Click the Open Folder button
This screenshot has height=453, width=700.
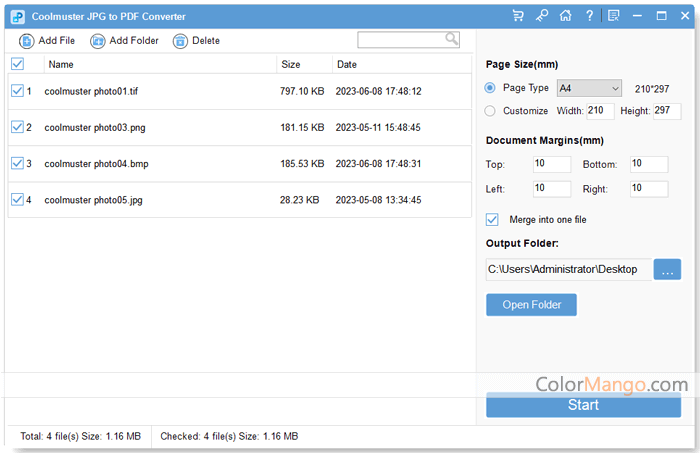(x=531, y=305)
